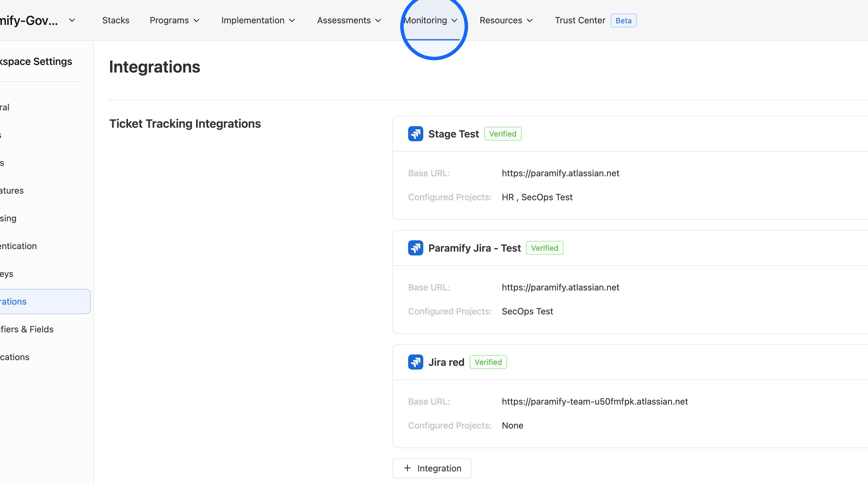This screenshot has width=868, height=485.
Task: Go to the Stacks page
Action: (115, 20)
